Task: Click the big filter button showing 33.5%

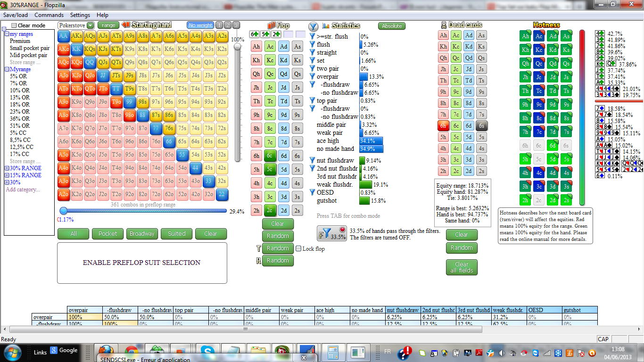Action: [x=332, y=233]
